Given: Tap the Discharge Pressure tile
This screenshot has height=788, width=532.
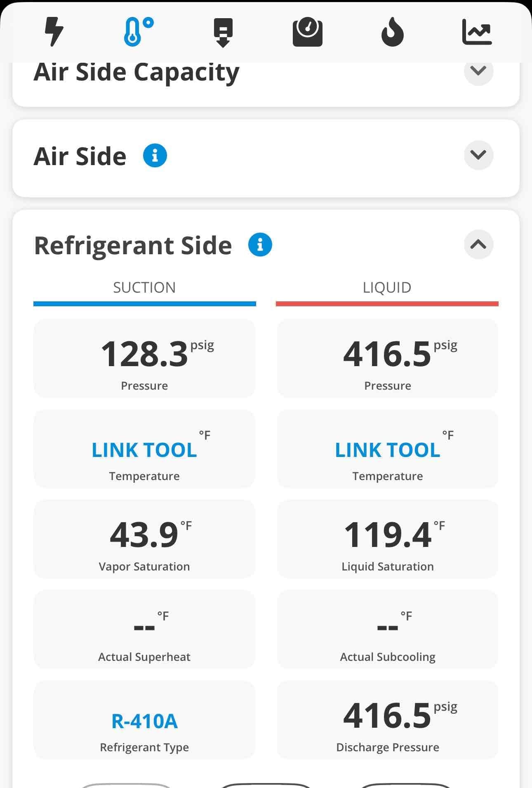Looking at the screenshot, I should coord(388,720).
